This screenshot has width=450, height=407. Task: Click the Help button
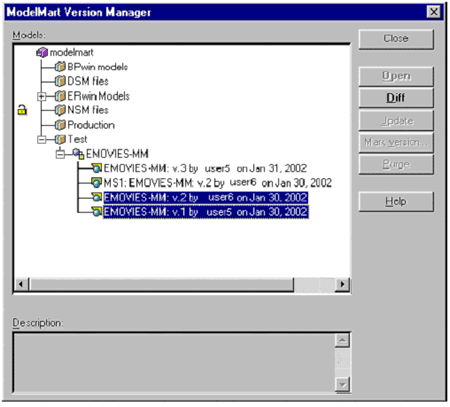(396, 202)
